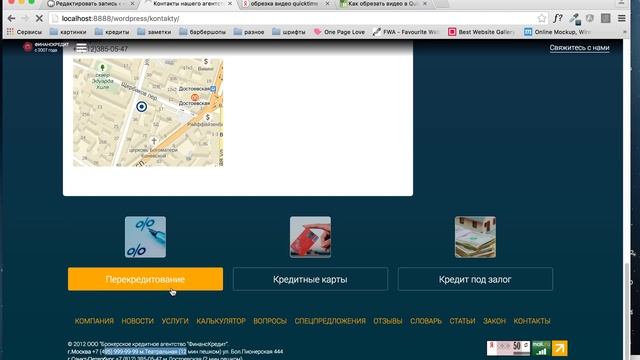This screenshot has height=360, width=640.
Task: Click the percent signs thumbnail image
Action: click(x=145, y=237)
